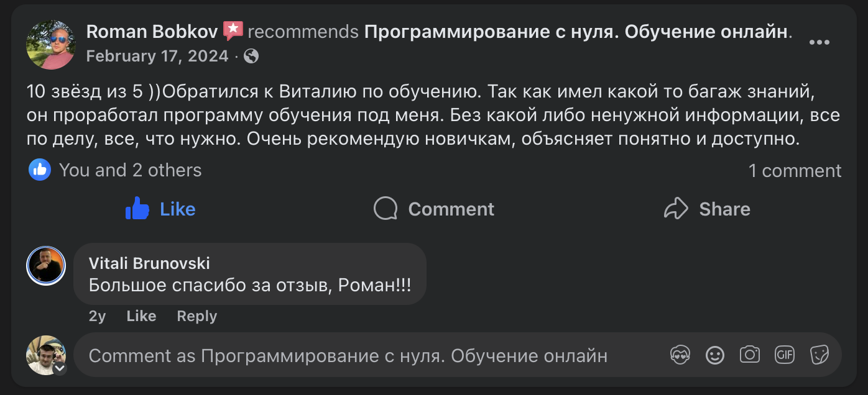
Task: Click the camera icon to attach a photo
Action: tap(749, 355)
